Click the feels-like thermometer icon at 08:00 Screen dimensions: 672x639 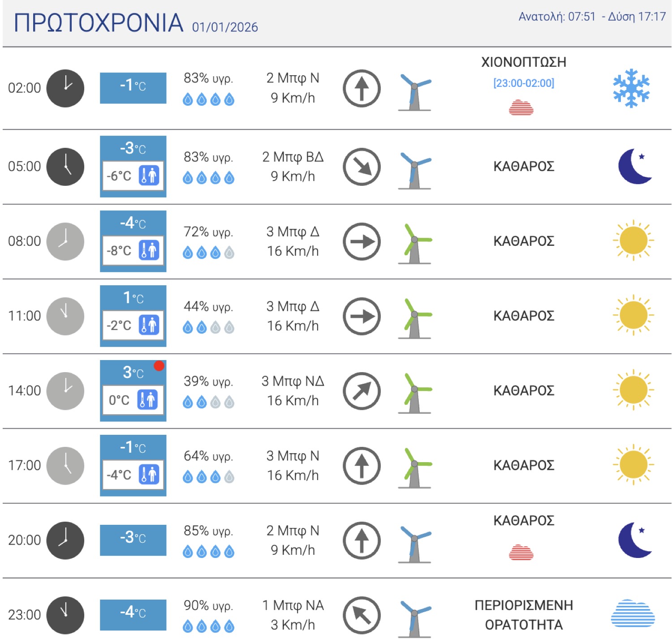pyautogui.click(x=149, y=250)
